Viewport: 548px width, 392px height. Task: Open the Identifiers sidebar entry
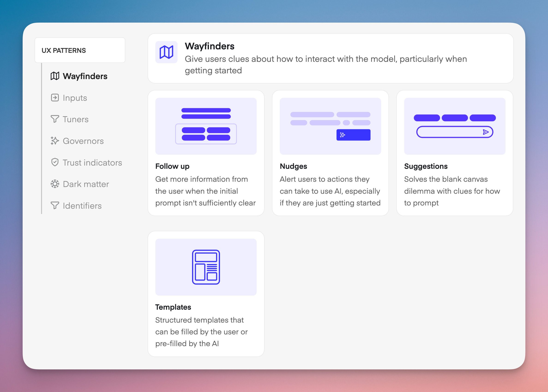tap(82, 206)
